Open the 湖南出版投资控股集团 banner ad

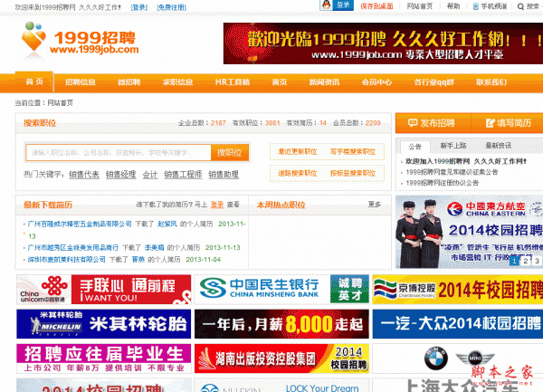pos(281,359)
